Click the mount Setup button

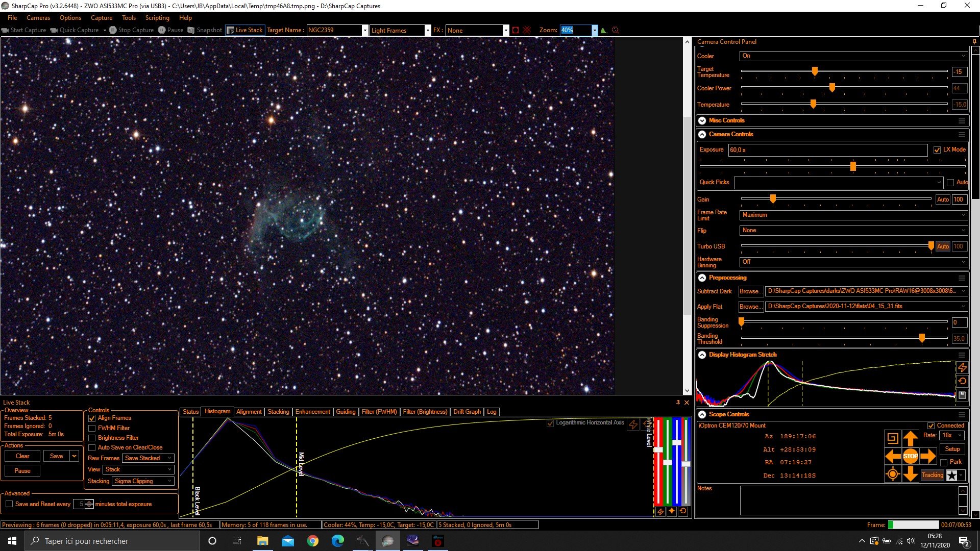coord(952,449)
